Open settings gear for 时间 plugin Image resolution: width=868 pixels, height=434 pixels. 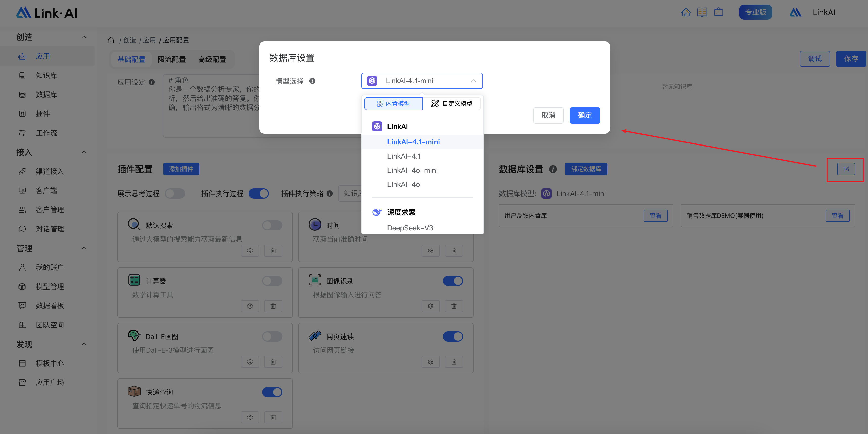tap(431, 251)
